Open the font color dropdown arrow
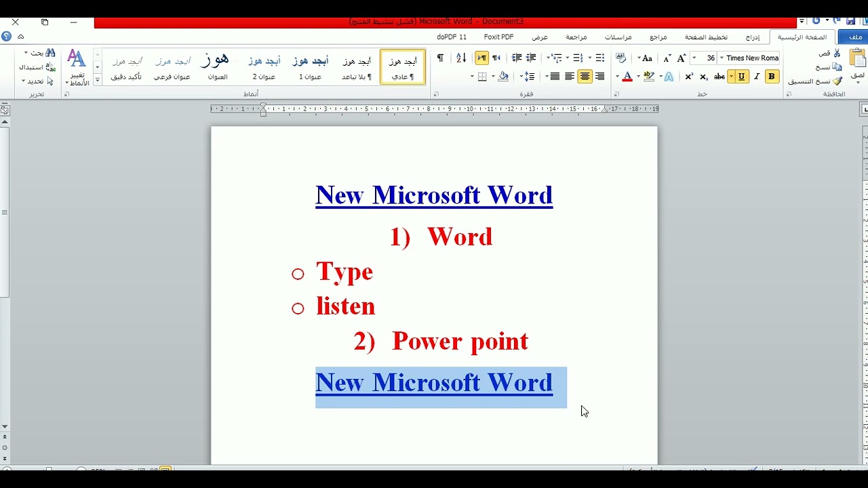This screenshot has height=488, width=868. (617, 77)
